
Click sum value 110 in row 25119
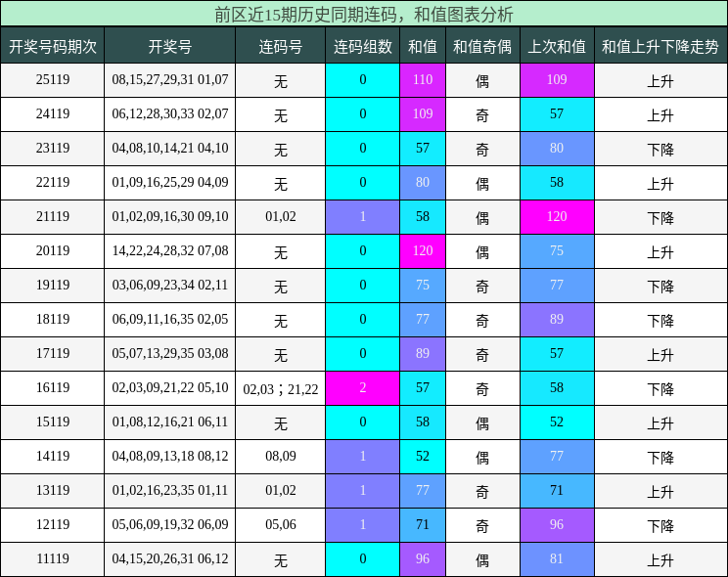(x=423, y=80)
